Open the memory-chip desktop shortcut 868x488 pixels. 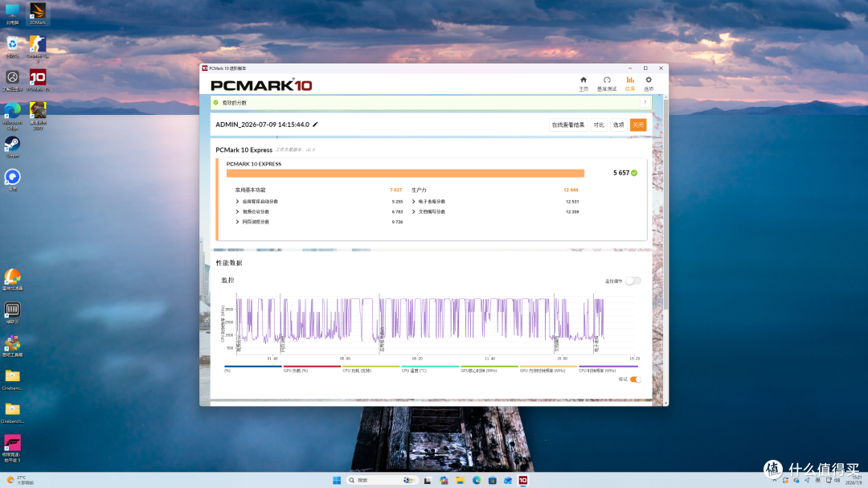click(12, 313)
